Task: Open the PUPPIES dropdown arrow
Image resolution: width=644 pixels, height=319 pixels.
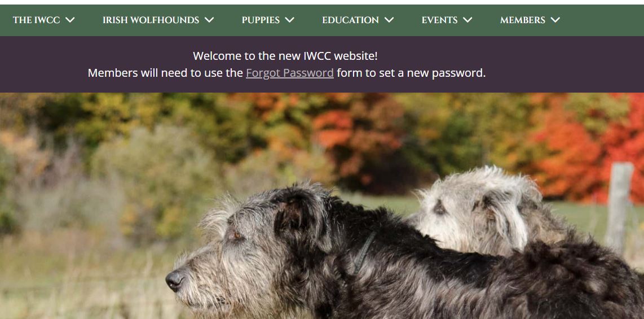Action: click(289, 20)
